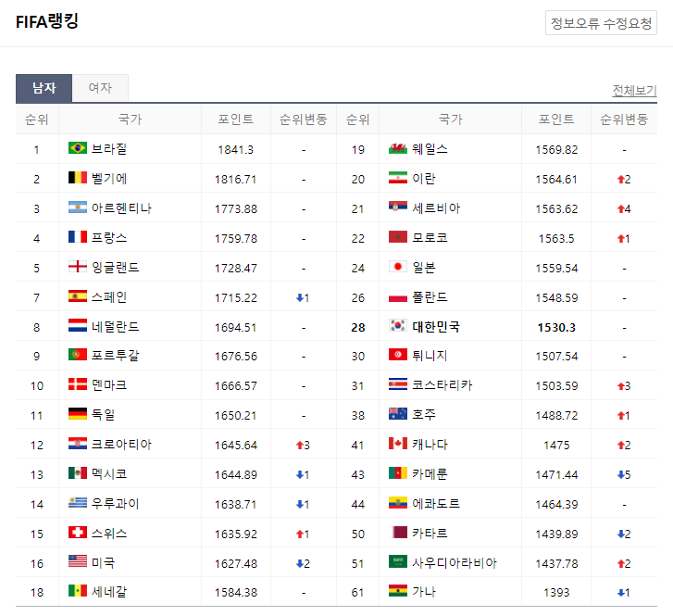The width and height of the screenshot is (673, 616).
Task: Click the country name 브라질
Action: pyautogui.click(x=109, y=148)
